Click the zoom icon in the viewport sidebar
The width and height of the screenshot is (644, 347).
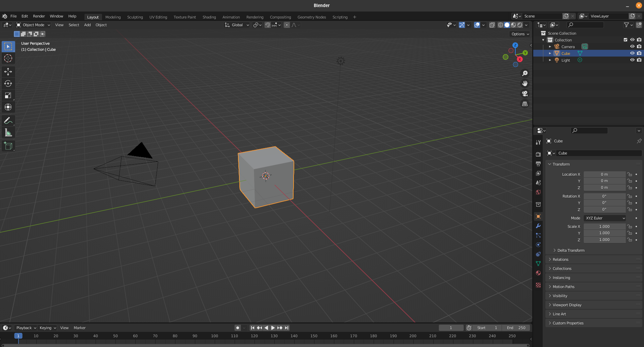pos(525,73)
